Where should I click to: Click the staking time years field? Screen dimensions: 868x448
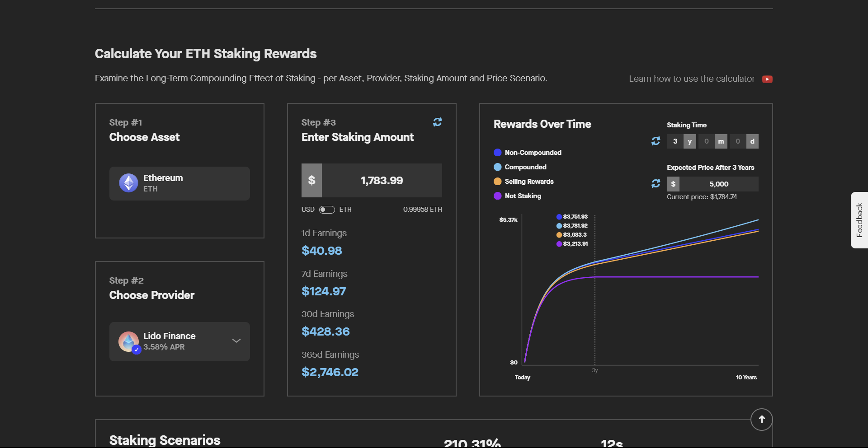(675, 141)
